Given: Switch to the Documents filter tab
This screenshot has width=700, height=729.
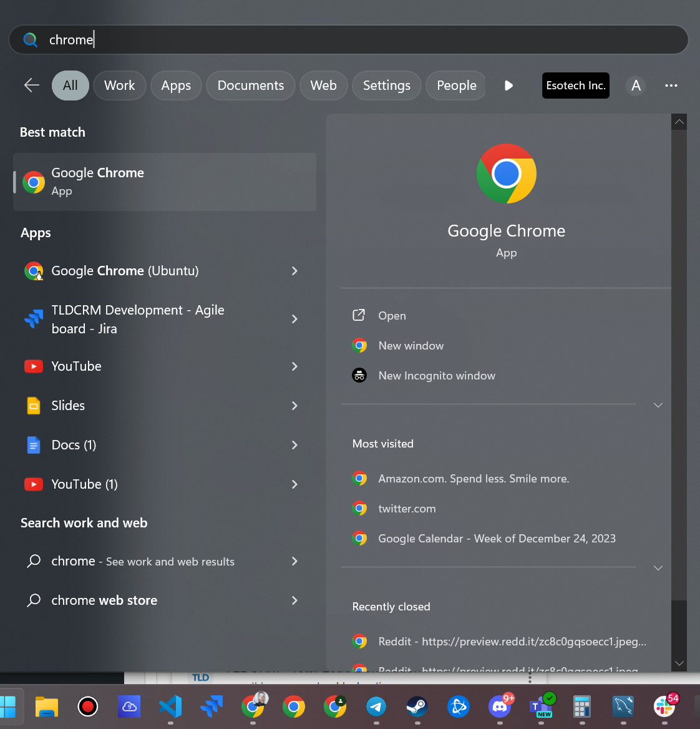Looking at the screenshot, I should [251, 86].
